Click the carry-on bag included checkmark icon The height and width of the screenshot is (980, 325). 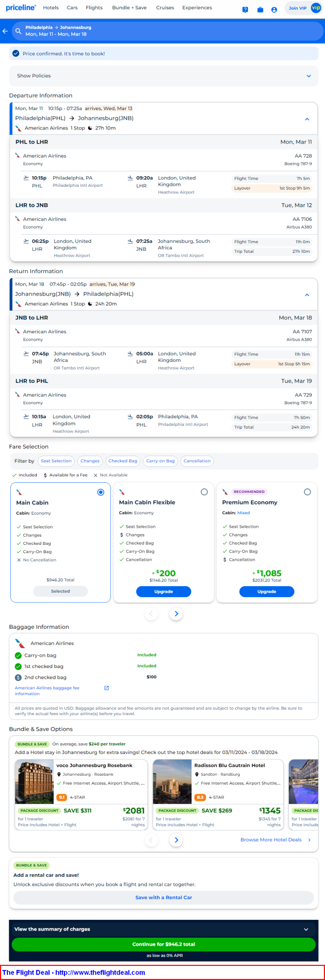coord(18,655)
